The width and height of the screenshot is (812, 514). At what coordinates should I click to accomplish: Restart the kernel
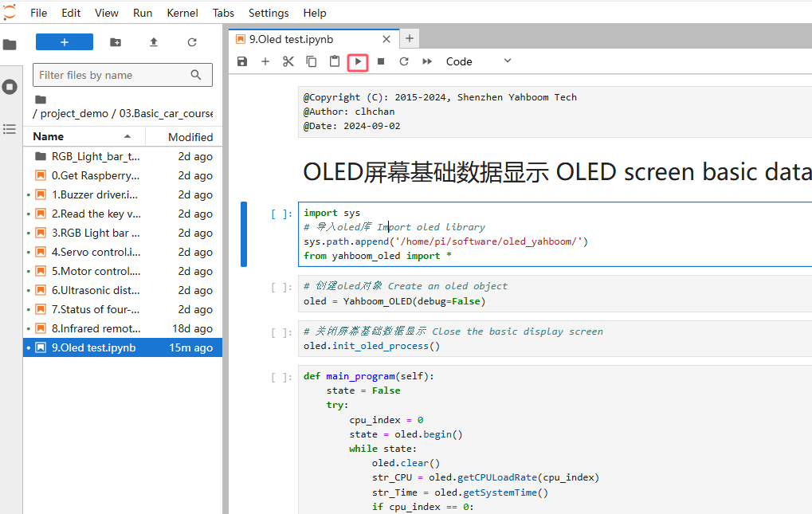[x=404, y=61]
